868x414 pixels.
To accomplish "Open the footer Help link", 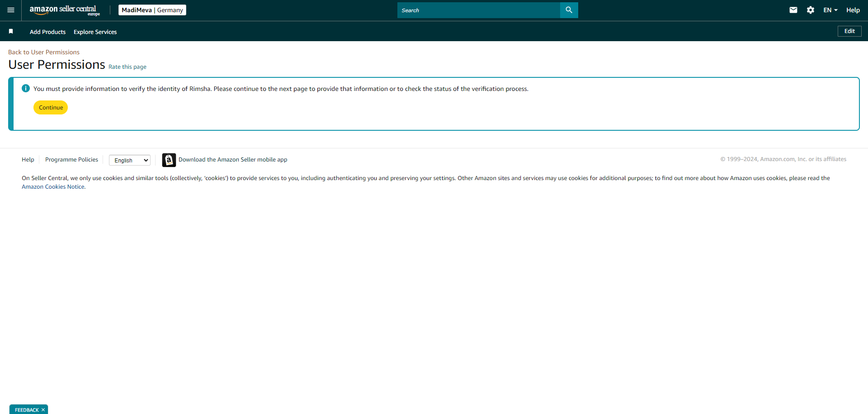I will 28,159.
